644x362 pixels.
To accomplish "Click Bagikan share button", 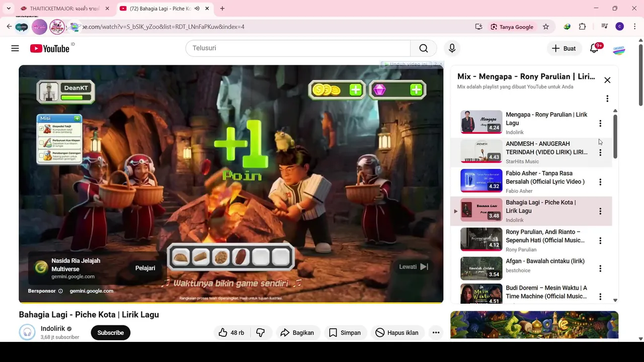I will 297,333.
